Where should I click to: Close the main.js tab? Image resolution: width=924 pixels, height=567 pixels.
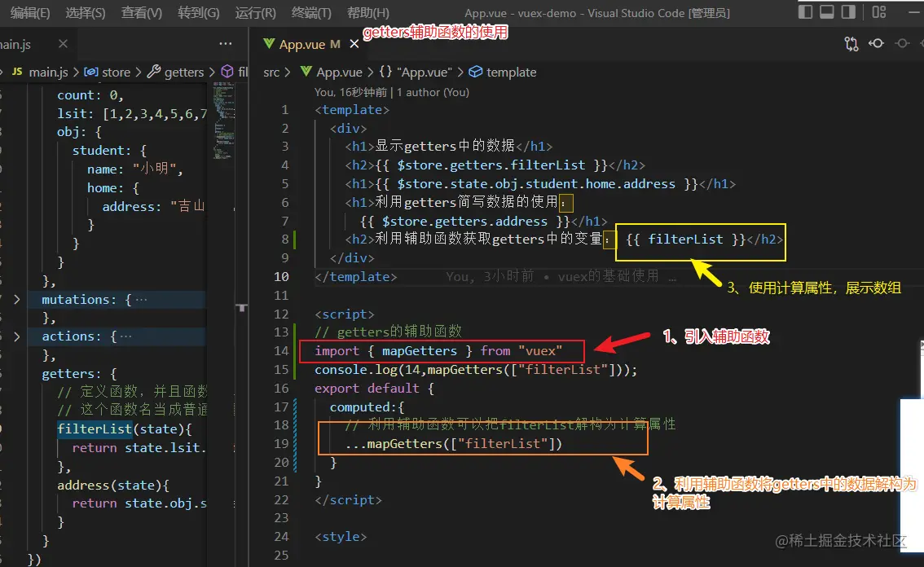[63, 44]
